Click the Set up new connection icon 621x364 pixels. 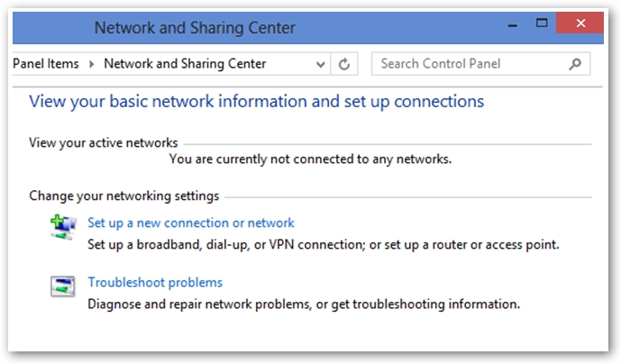click(x=63, y=227)
